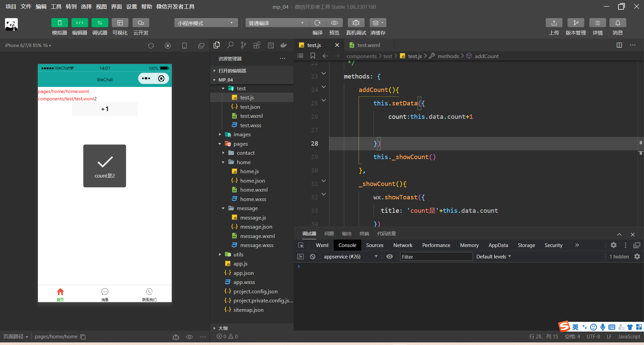Open the search icon in explorer sidebar
The width and height of the screenshot is (644, 345).
tap(230, 45)
